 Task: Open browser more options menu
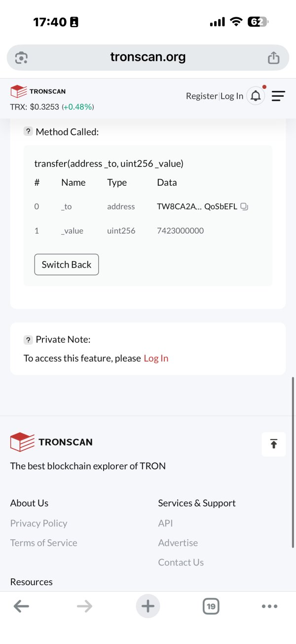pyautogui.click(x=269, y=606)
